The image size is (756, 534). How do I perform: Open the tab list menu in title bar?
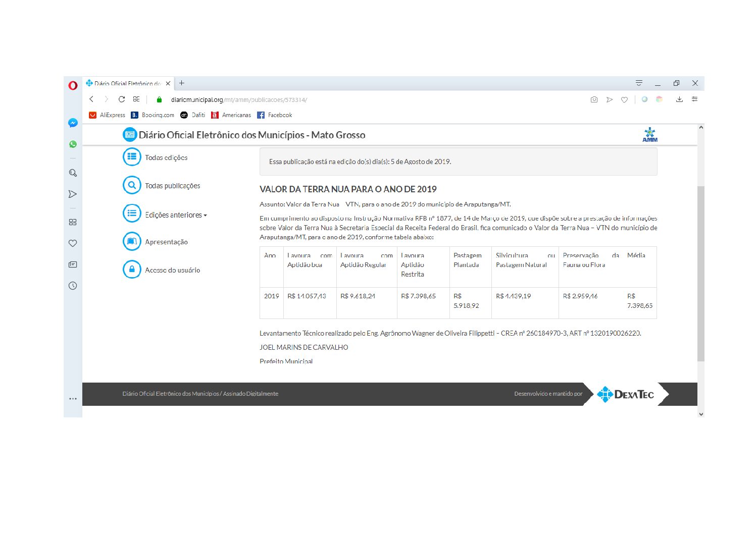point(639,83)
